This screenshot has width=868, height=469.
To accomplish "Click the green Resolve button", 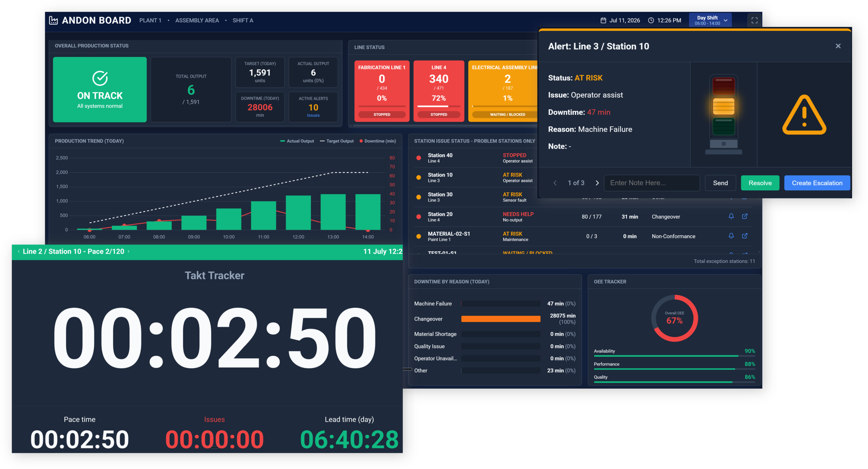I will tap(760, 183).
